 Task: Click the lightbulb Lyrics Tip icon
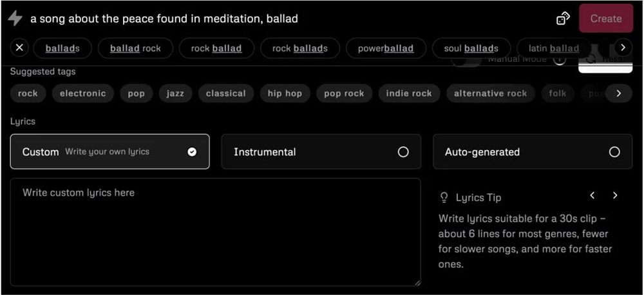coord(444,197)
